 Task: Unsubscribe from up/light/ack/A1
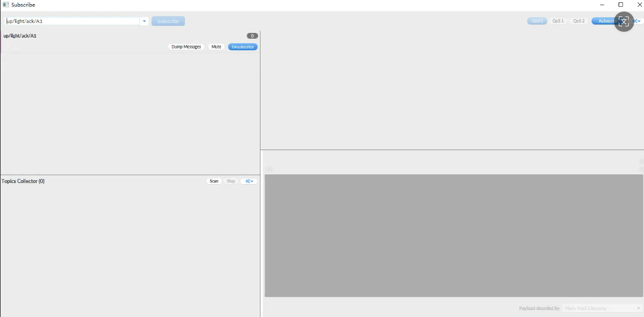click(x=243, y=47)
